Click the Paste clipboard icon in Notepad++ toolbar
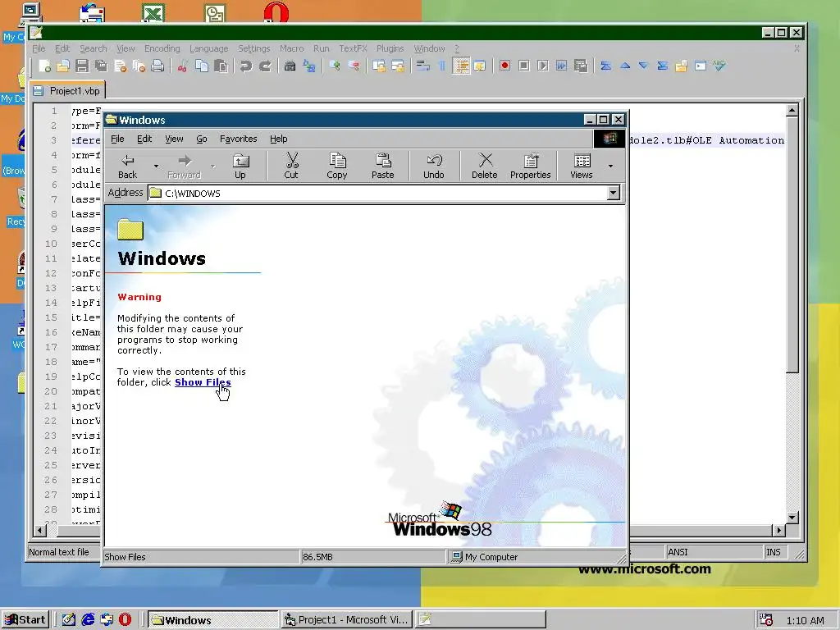This screenshot has height=630, width=840. [x=220, y=66]
